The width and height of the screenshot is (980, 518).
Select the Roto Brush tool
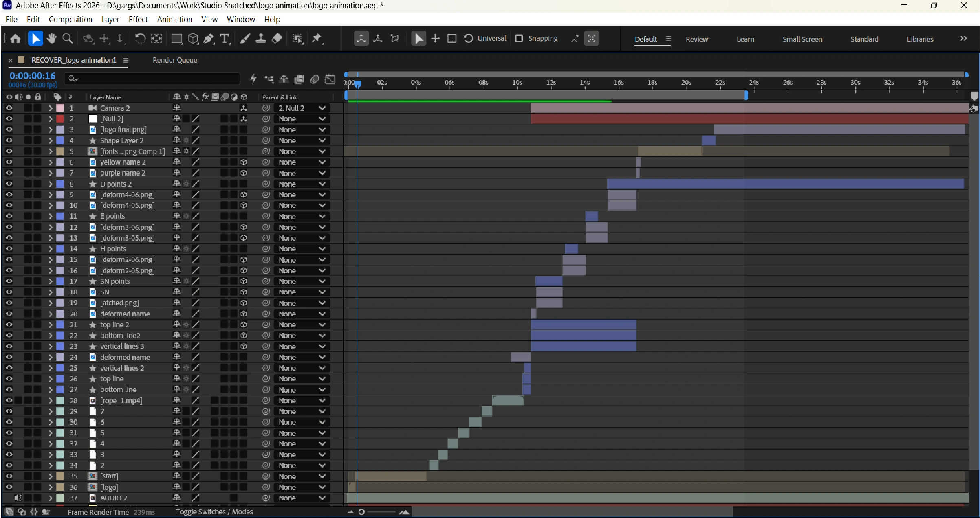[297, 39]
